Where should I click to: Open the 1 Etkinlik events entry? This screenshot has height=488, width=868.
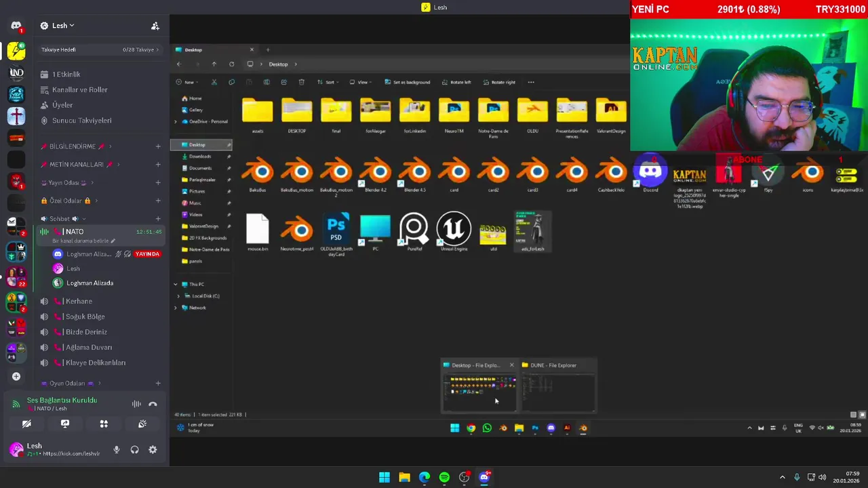pyautogui.click(x=66, y=75)
